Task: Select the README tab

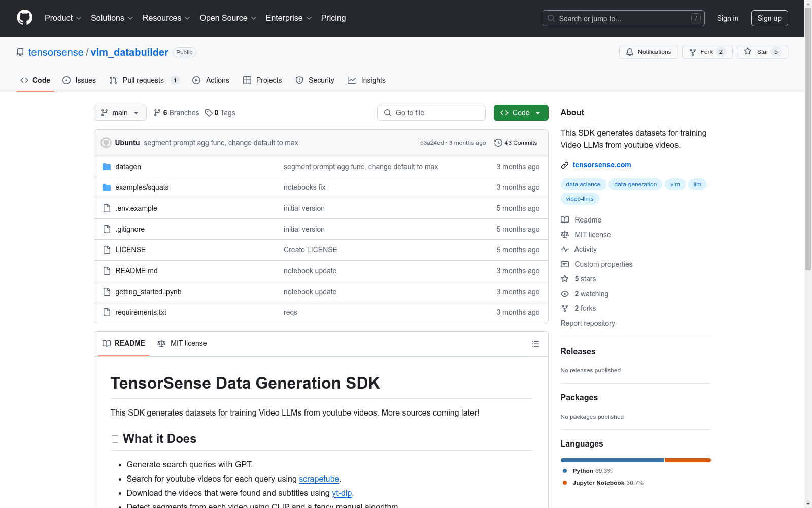Action: coord(124,344)
